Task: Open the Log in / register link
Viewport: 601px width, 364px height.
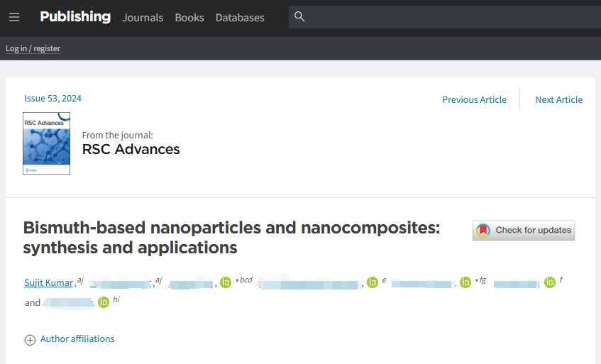Action: (33, 48)
